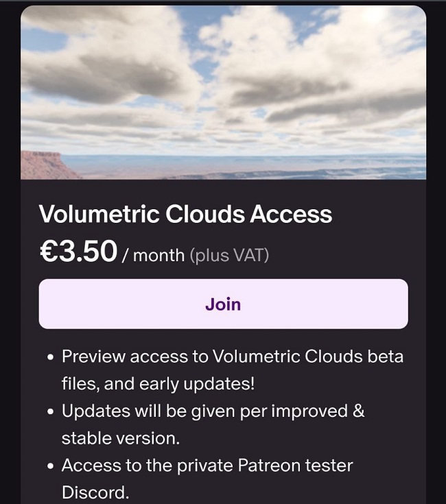Viewport: 446px width, 504px height.
Task: Click the "/ month" billing period text
Action: (x=153, y=256)
